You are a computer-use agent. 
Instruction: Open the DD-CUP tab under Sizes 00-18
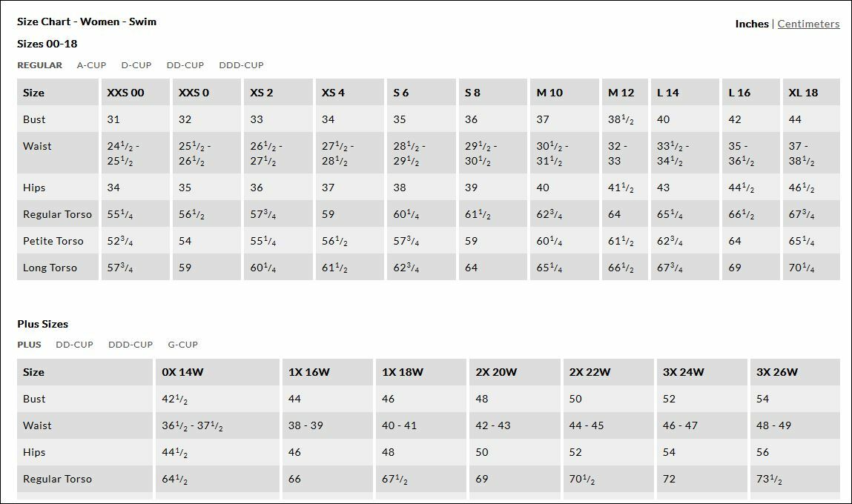(x=185, y=65)
